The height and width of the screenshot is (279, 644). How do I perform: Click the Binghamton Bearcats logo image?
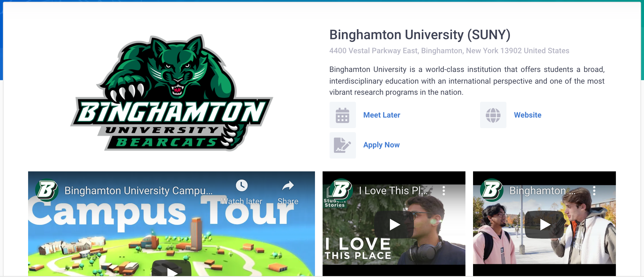click(x=172, y=93)
